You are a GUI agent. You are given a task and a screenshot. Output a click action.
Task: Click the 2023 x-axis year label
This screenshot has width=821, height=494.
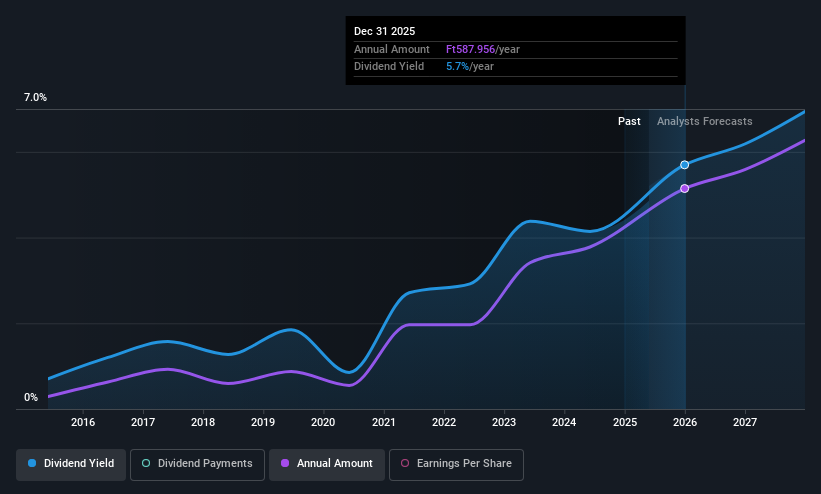pyautogui.click(x=504, y=422)
